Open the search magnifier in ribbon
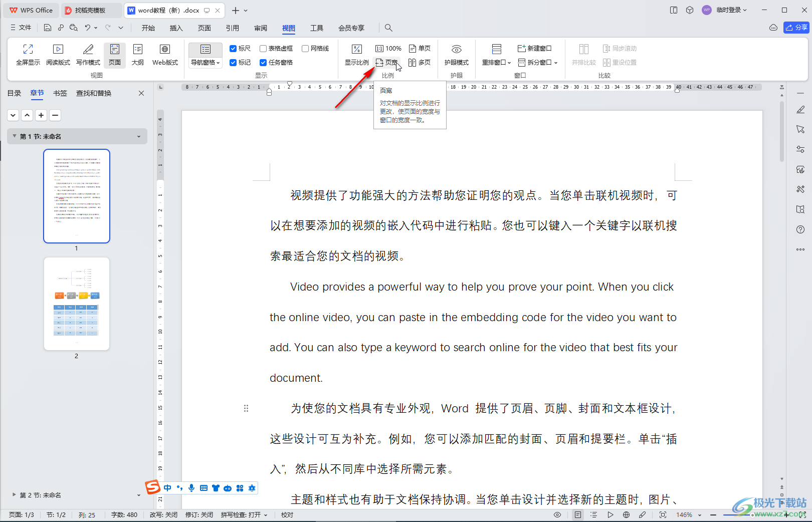The height and width of the screenshot is (522, 812). [388, 28]
